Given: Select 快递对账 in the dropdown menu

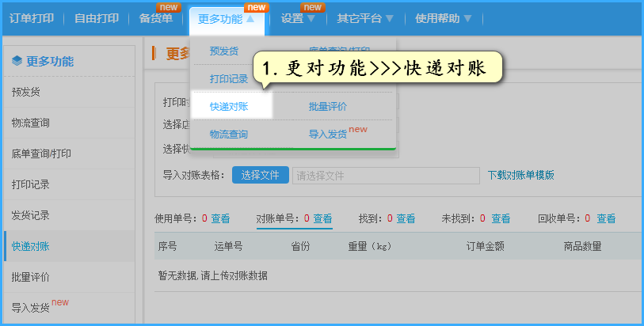Looking at the screenshot, I should coord(229,107).
